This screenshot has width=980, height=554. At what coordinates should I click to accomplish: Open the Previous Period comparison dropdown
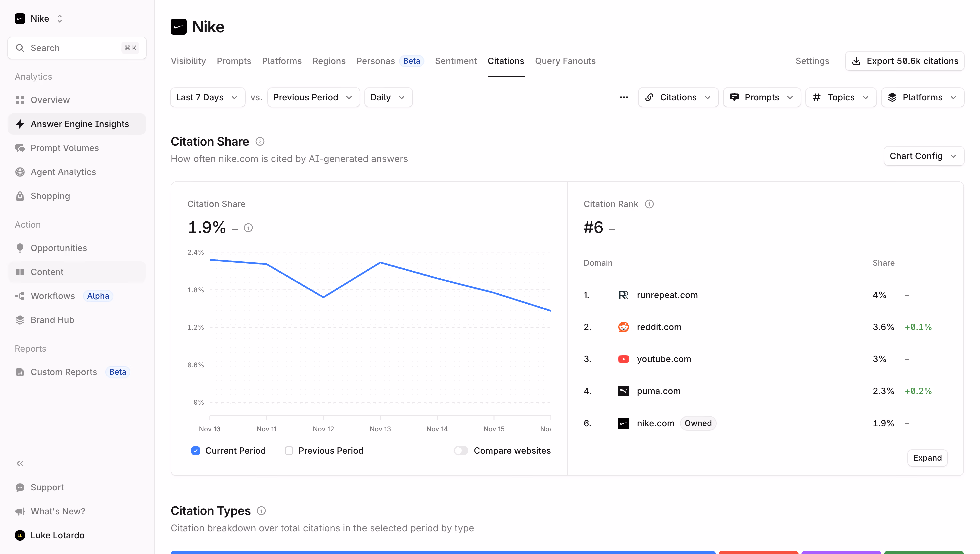313,97
